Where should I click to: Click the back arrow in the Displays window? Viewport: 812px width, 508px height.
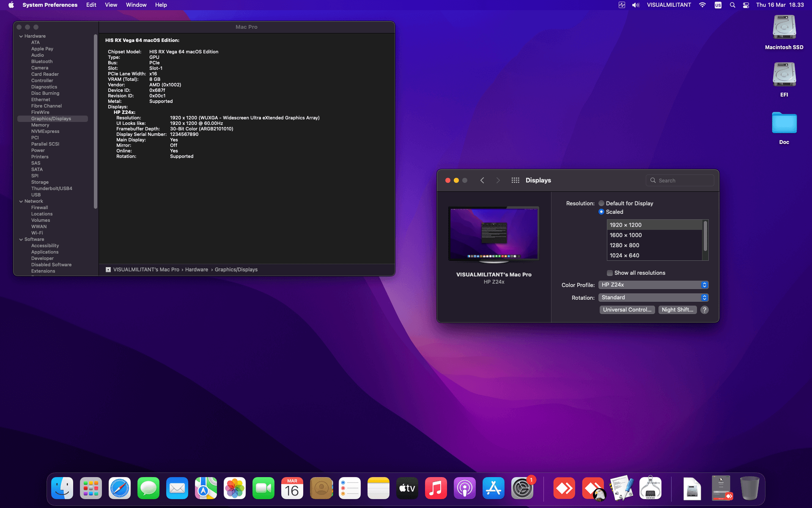482,180
